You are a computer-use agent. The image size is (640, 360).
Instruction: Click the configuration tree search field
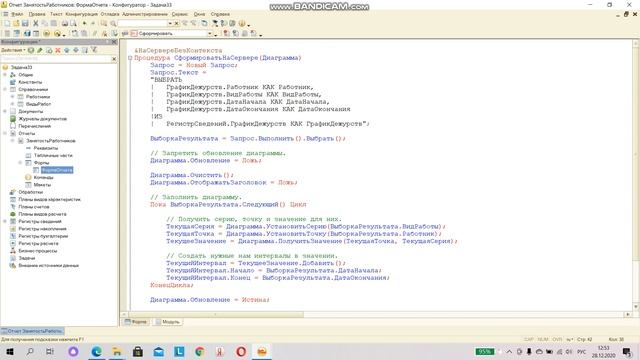pos(56,59)
